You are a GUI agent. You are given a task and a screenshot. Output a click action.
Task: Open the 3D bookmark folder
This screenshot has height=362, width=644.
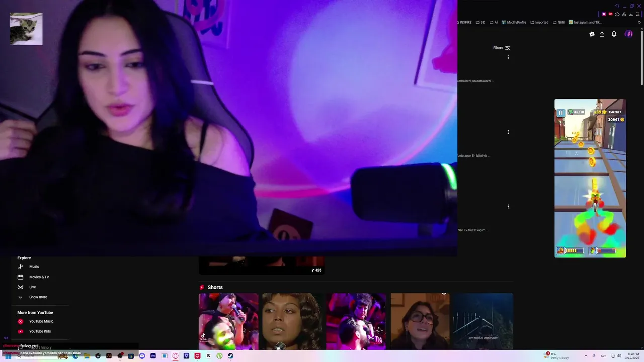pos(480,22)
